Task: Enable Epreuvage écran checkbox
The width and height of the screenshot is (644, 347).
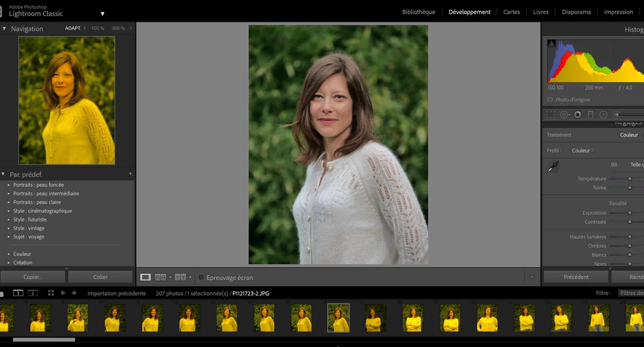Action: 201,277
